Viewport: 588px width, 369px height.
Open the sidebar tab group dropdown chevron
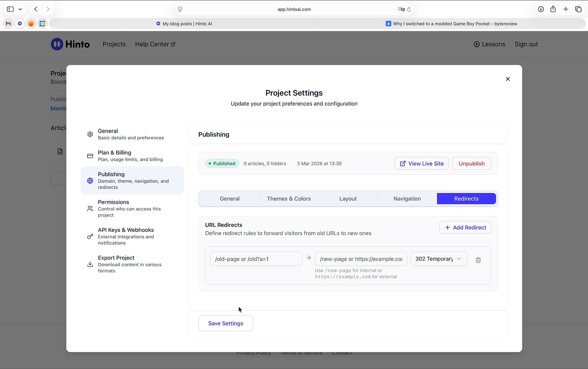click(20, 9)
